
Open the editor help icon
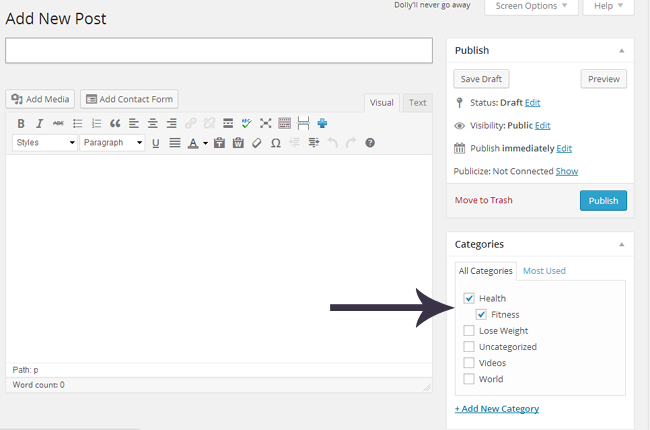[370, 143]
